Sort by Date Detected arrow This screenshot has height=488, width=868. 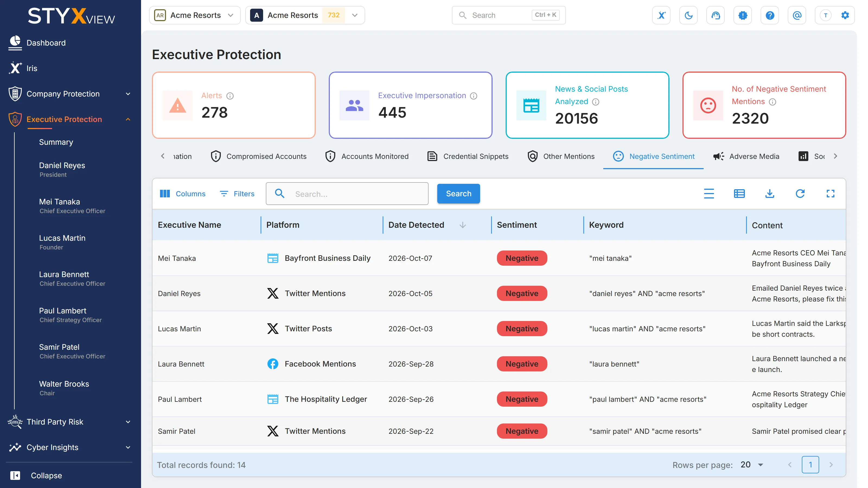click(463, 225)
